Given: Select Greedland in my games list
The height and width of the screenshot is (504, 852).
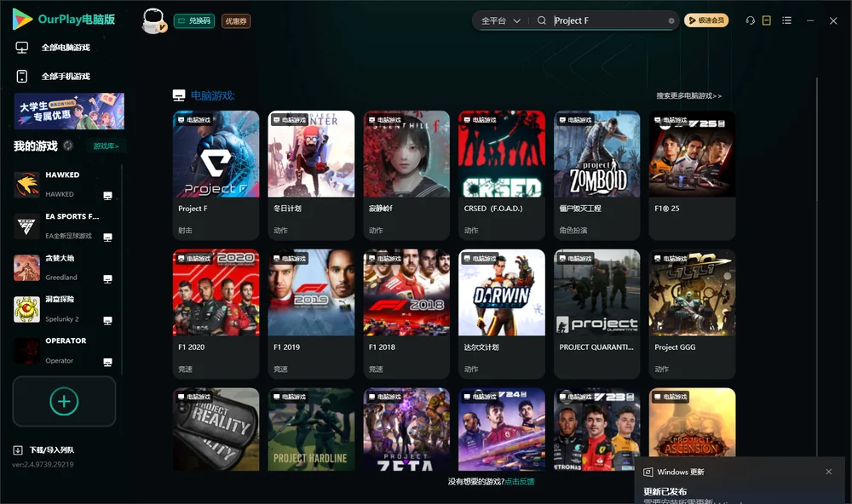Looking at the screenshot, I should click(64, 267).
